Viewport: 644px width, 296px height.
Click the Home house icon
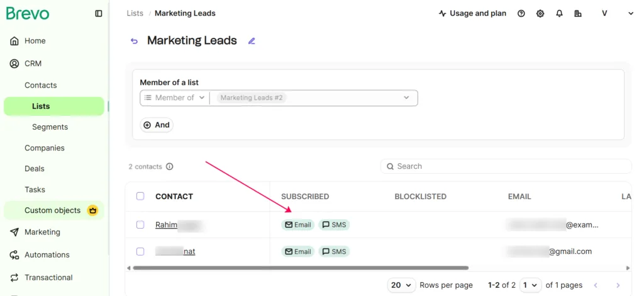tap(14, 41)
